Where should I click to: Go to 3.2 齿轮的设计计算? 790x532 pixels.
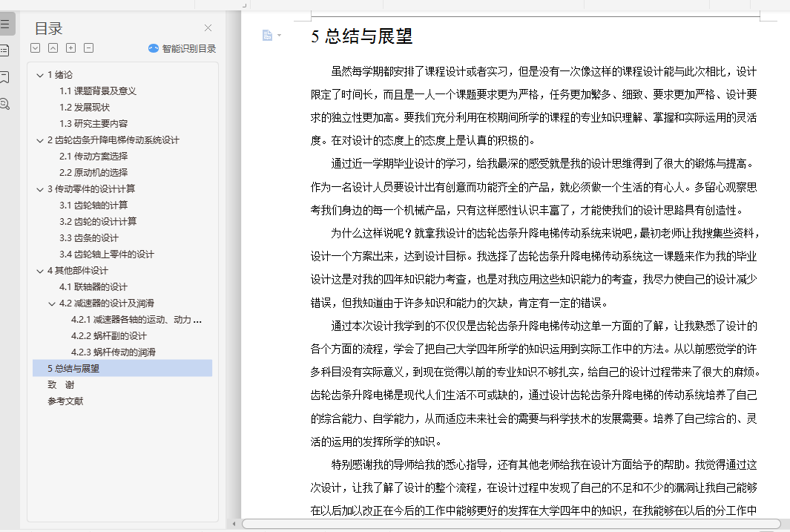(98, 221)
